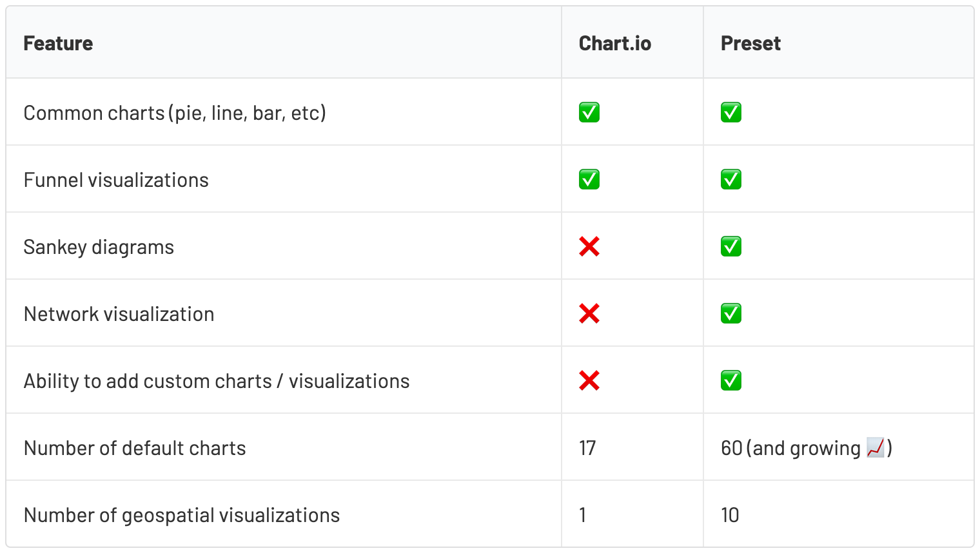Toggle the Chart.io checkmark on Funnel visualizations row
980x553 pixels.
coord(589,179)
